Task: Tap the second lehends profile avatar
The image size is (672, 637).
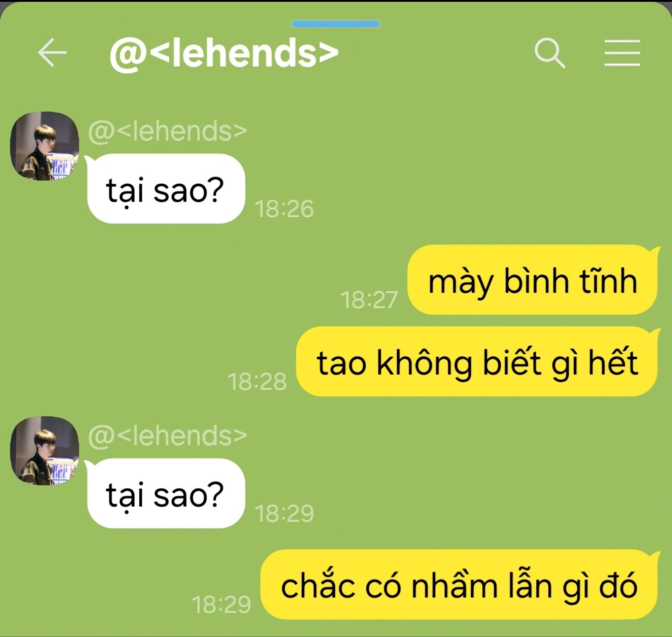Action: 45,450
